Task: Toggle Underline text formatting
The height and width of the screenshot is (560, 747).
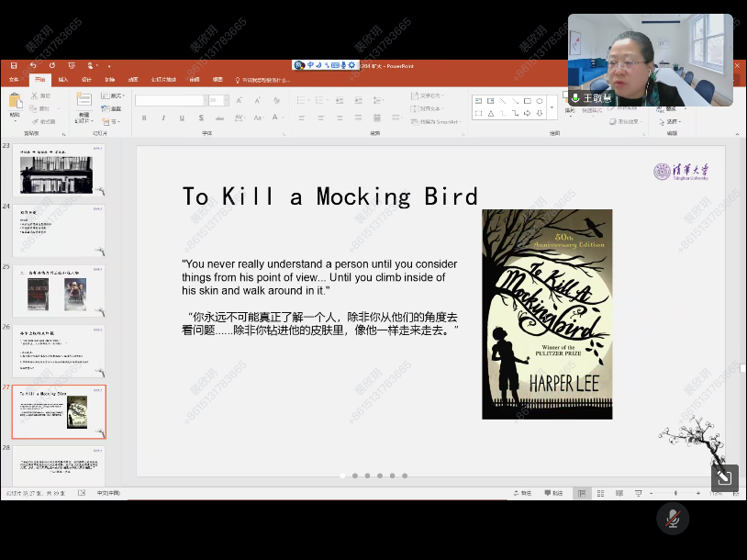Action: pos(181,118)
